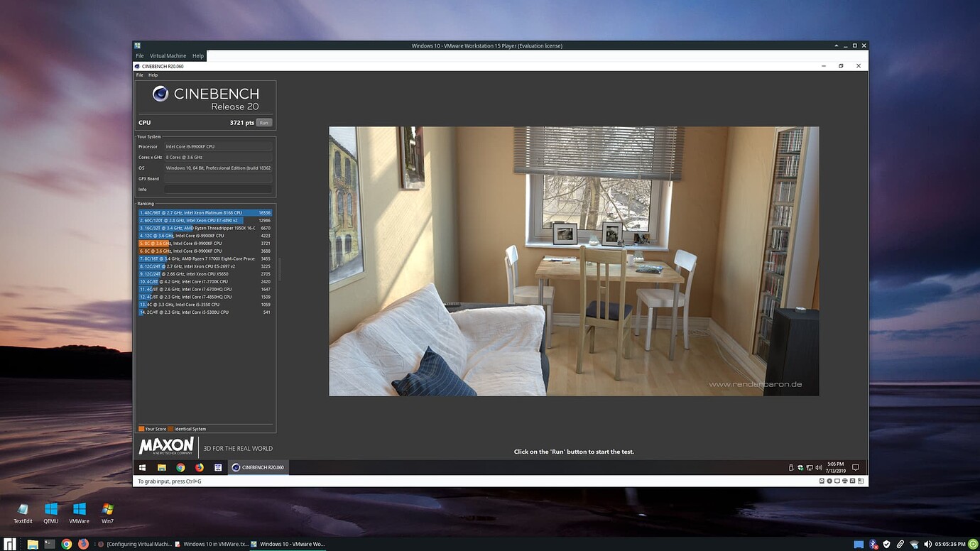
Task: Open the Win7 desktop shortcut
Action: click(x=107, y=513)
